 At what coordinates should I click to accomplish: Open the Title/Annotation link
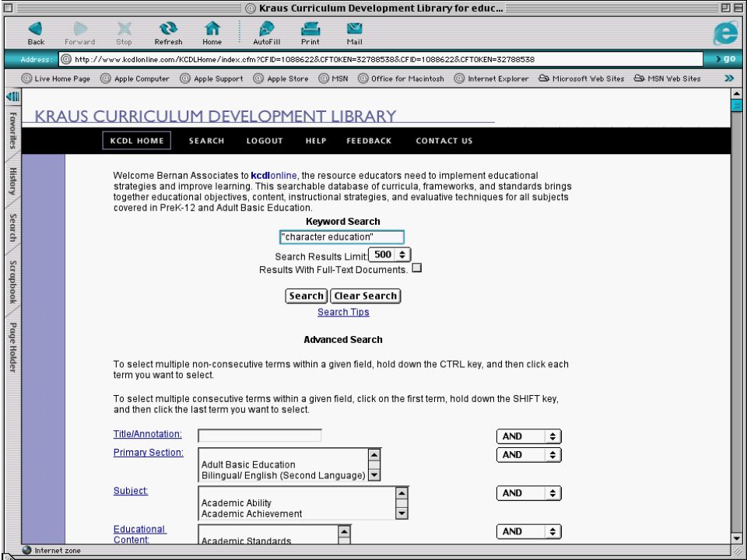148,434
